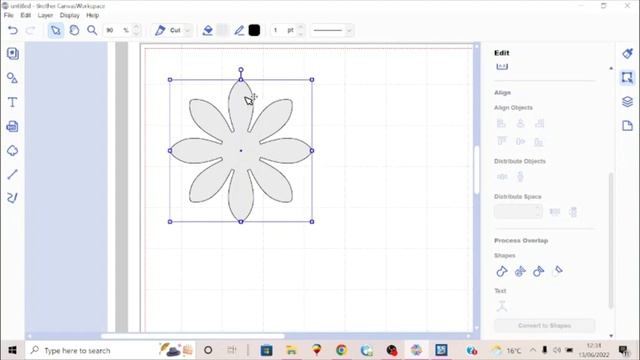Click the Distribute objects horizontally icon
This screenshot has height=360, width=640.
pos(502,177)
